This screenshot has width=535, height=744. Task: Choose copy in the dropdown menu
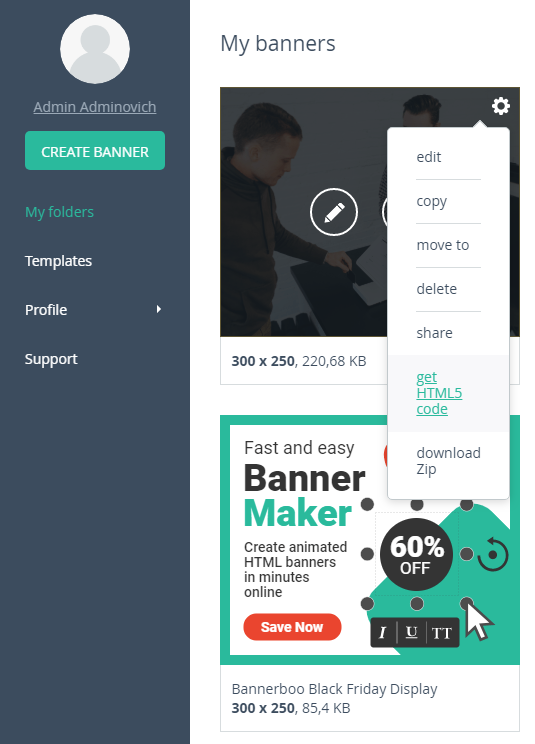(x=431, y=202)
